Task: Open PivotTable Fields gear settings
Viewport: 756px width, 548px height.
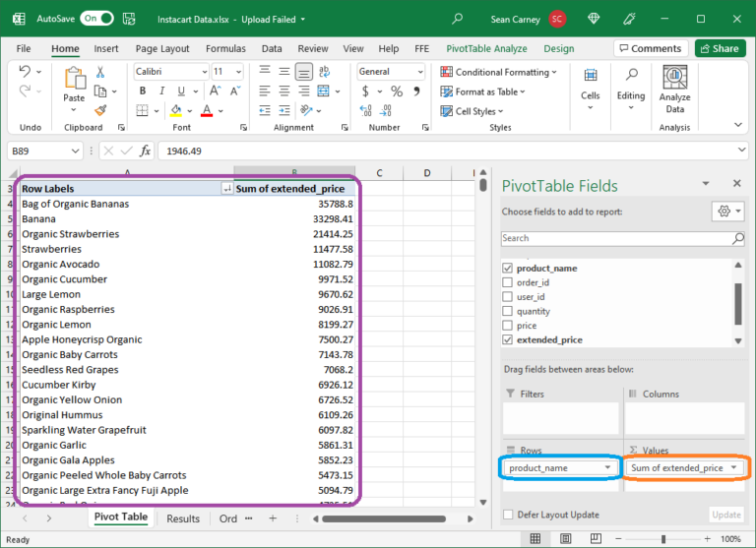Action: [725, 212]
